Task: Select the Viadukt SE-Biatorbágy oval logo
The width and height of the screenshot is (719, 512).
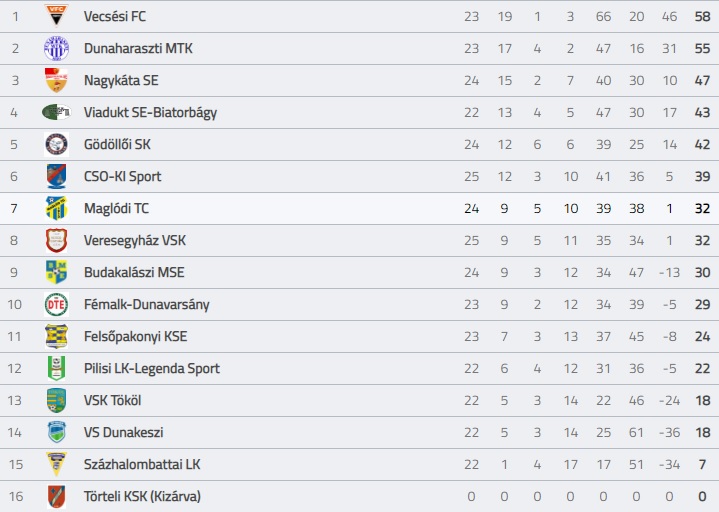Action: [56, 112]
